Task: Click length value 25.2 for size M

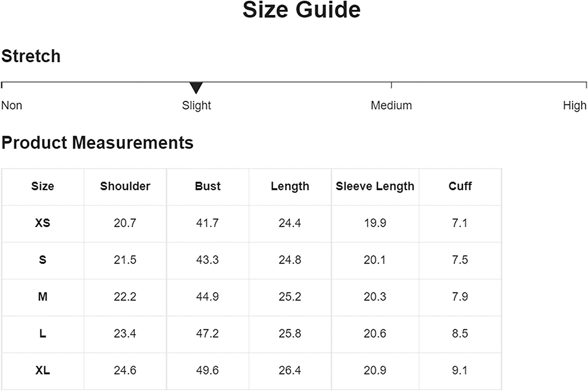Action: [290, 297]
